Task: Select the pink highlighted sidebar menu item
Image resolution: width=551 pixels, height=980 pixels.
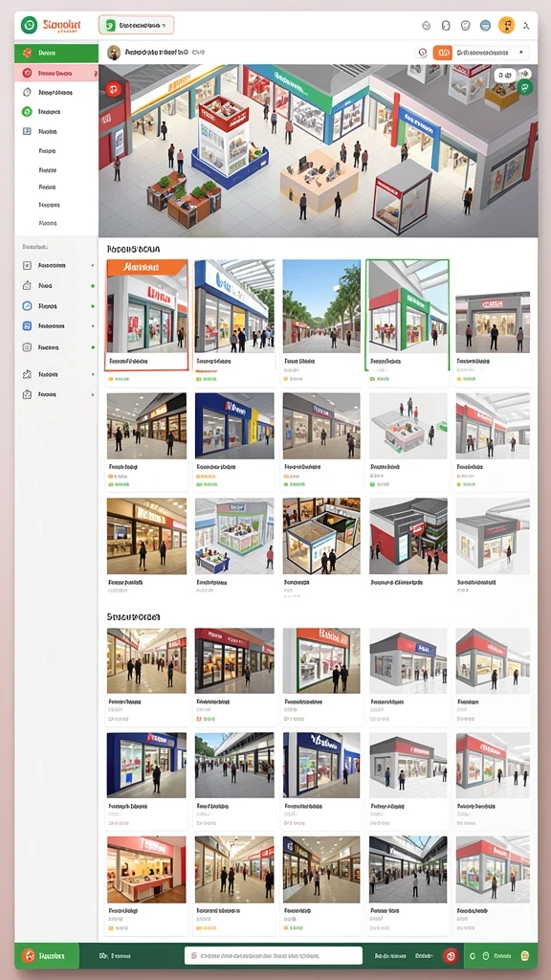Action: 56,73
